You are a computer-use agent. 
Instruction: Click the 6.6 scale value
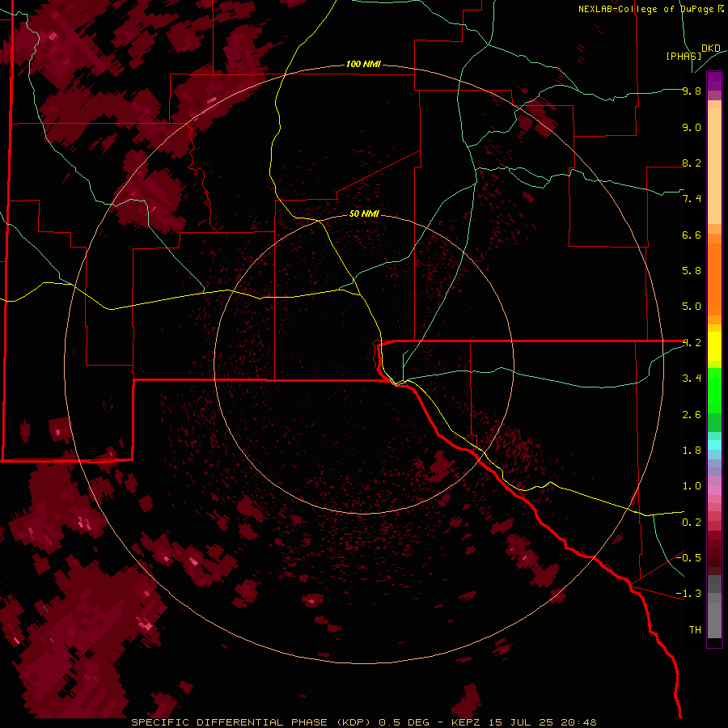coord(692,235)
